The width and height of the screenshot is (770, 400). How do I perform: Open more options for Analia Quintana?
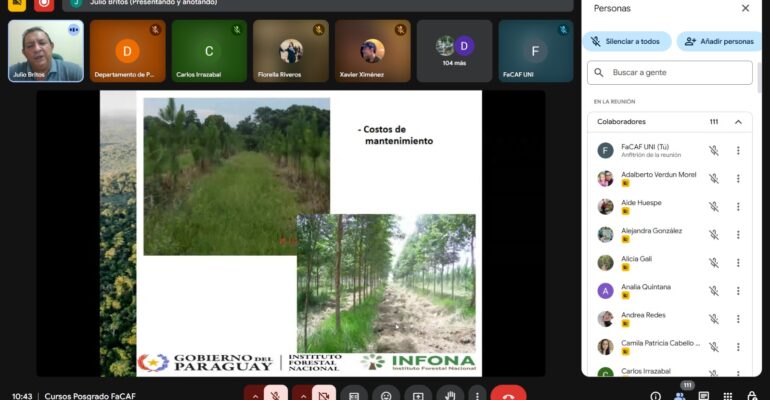738,291
